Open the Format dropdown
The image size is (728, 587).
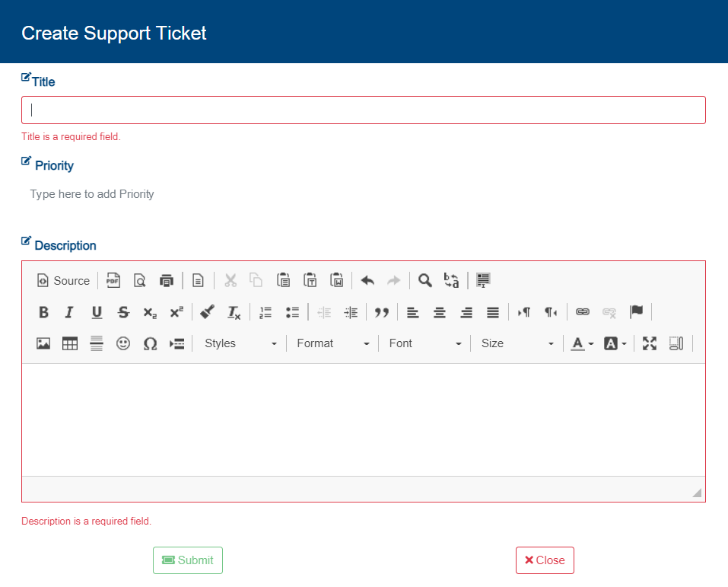tap(333, 343)
